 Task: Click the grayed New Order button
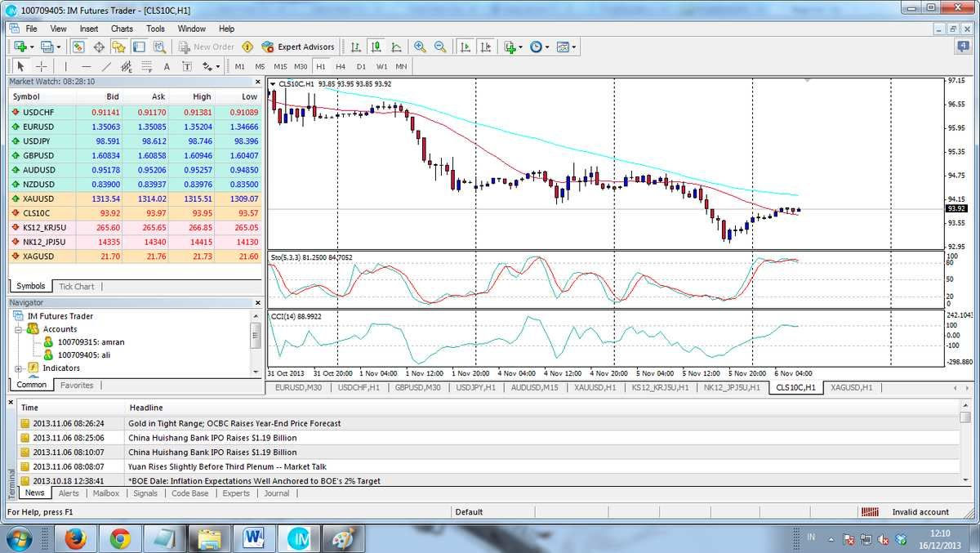(x=206, y=47)
